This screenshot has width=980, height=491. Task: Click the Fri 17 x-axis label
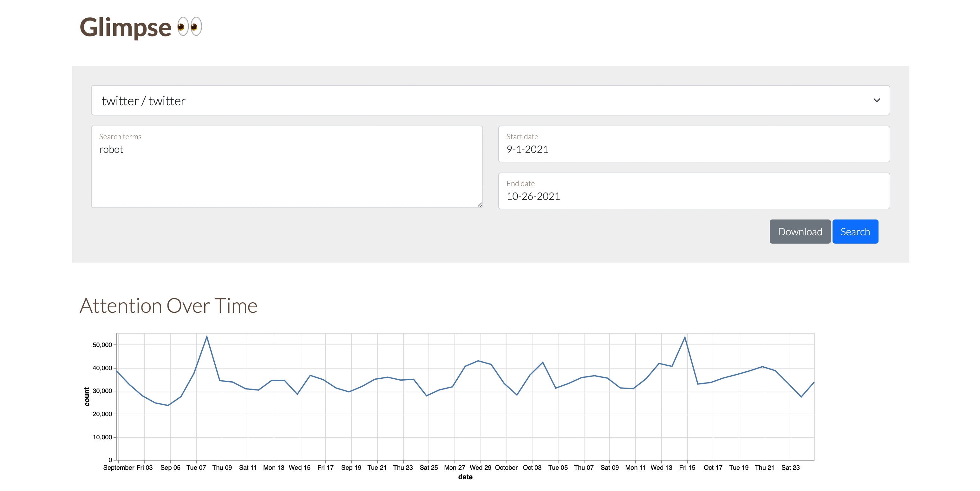point(325,468)
